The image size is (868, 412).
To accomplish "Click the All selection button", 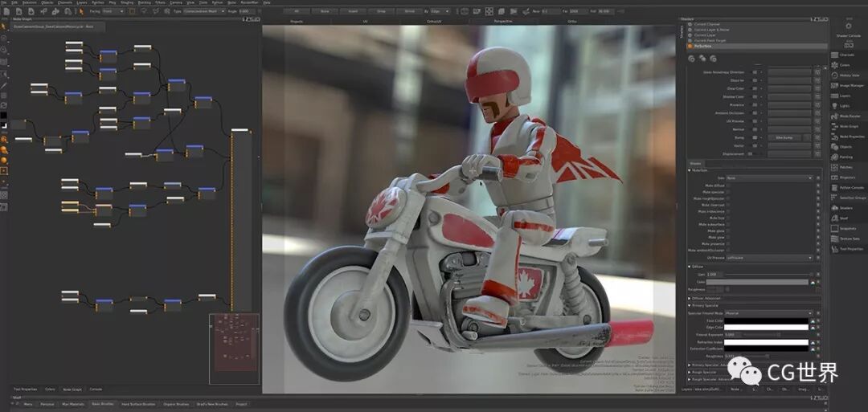I will (x=296, y=11).
